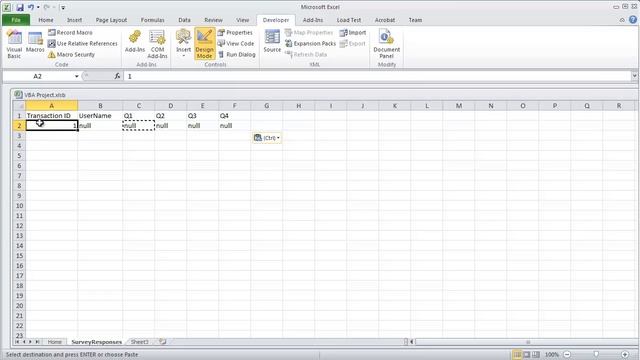This screenshot has height=360, width=640.
Task: Start Record Macro
Action: coord(70,32)
